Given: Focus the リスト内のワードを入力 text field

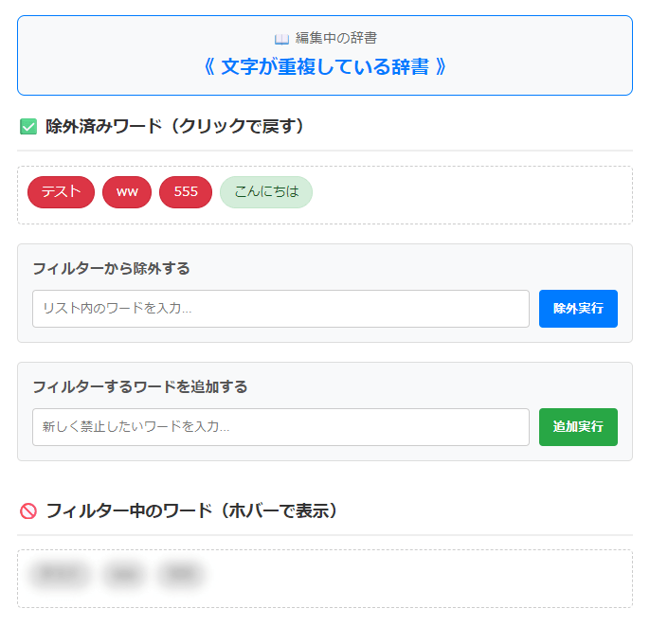Looking at the screenshot, I should 280,309.
